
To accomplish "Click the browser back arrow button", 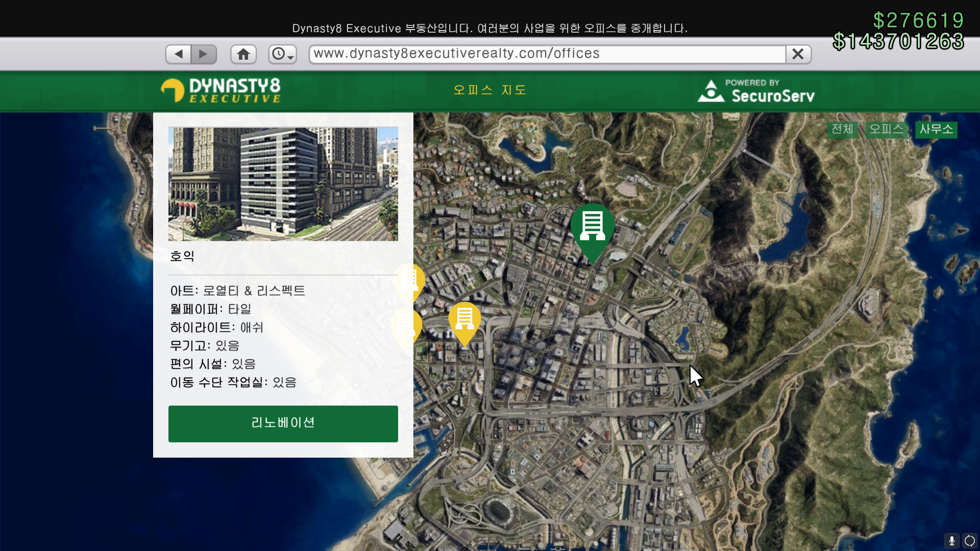I will coord(178,54).
